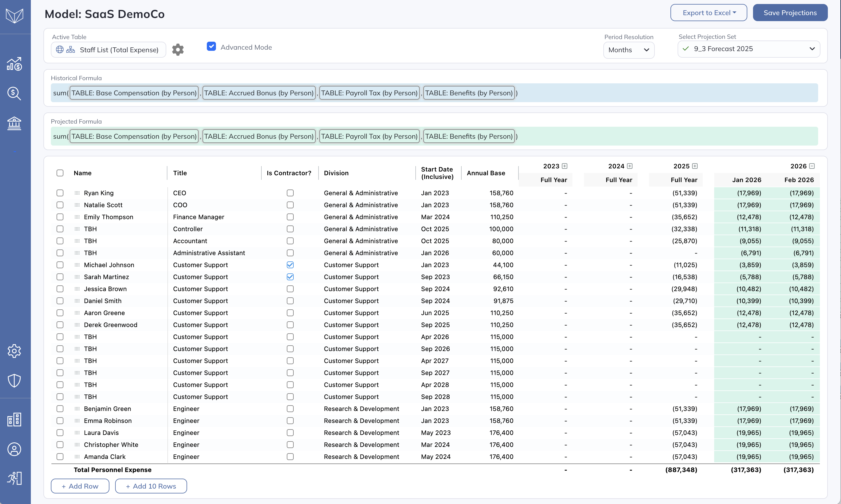Open the Period Resolution Months dropdown
The width and height of the screenshot is (841, 504).
coord(628,50)
